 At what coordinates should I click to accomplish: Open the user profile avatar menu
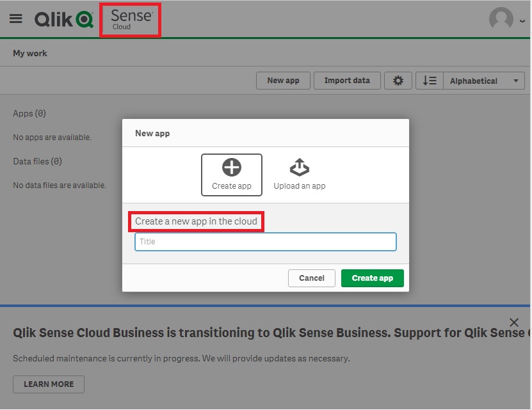501,19
